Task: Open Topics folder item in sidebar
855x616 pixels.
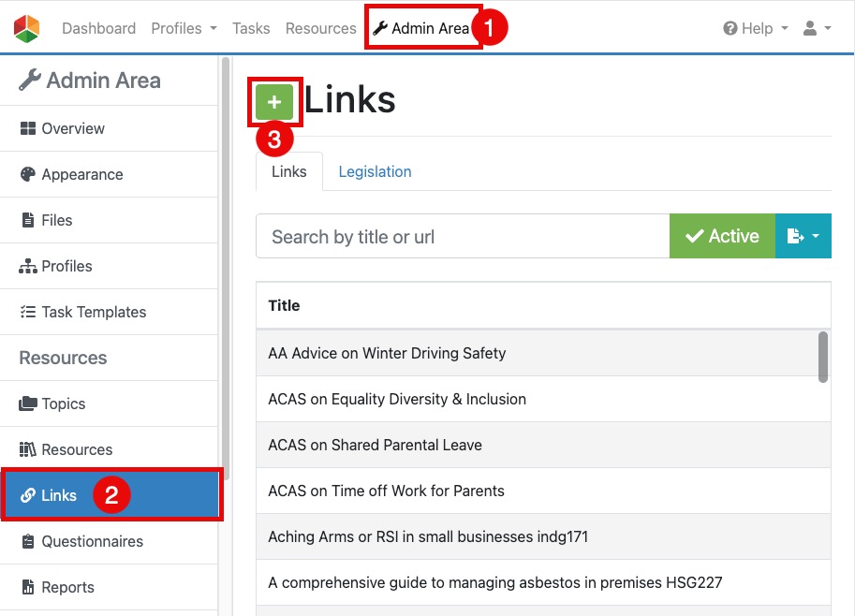Action: coord(63,403)
